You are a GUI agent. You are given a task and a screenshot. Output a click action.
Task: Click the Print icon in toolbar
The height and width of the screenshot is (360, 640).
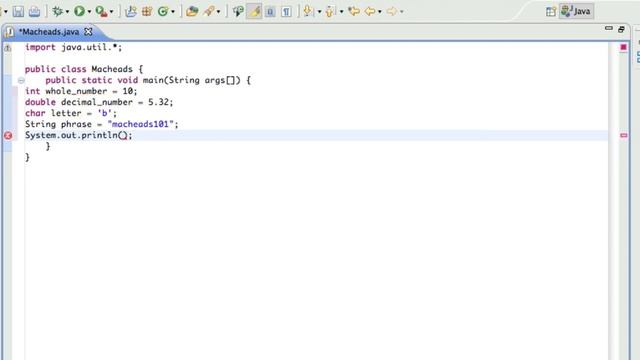click(x=34, y=11)
